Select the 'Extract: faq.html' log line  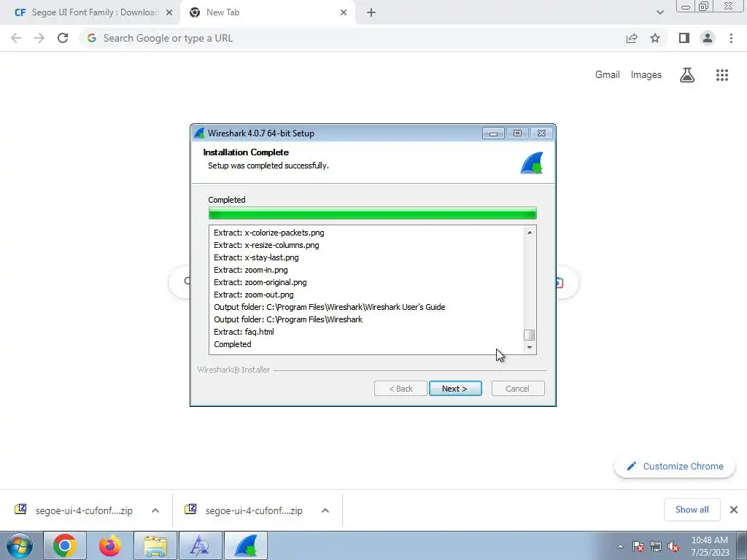pos(244,332)
